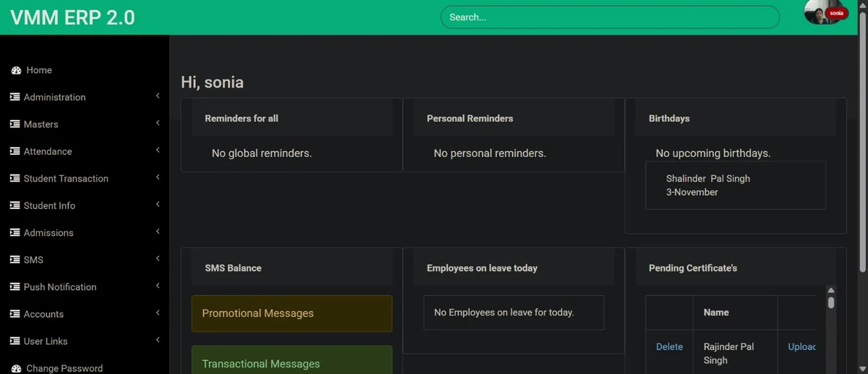Expand the Attendance menu chevron
This screenshot has height=374, width=868.
pos(158,150)
